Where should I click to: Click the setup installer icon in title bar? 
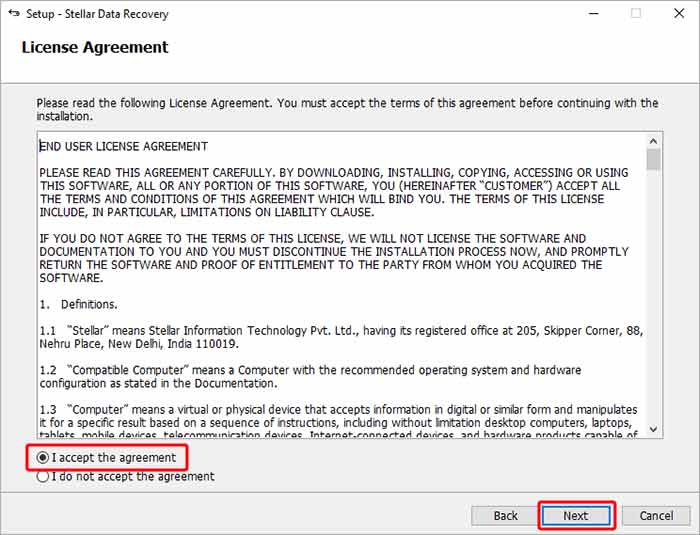click(14, 13)
